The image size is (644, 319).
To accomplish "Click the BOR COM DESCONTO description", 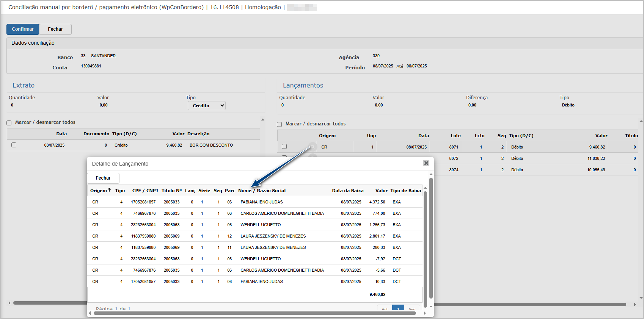I will [211, 145].
